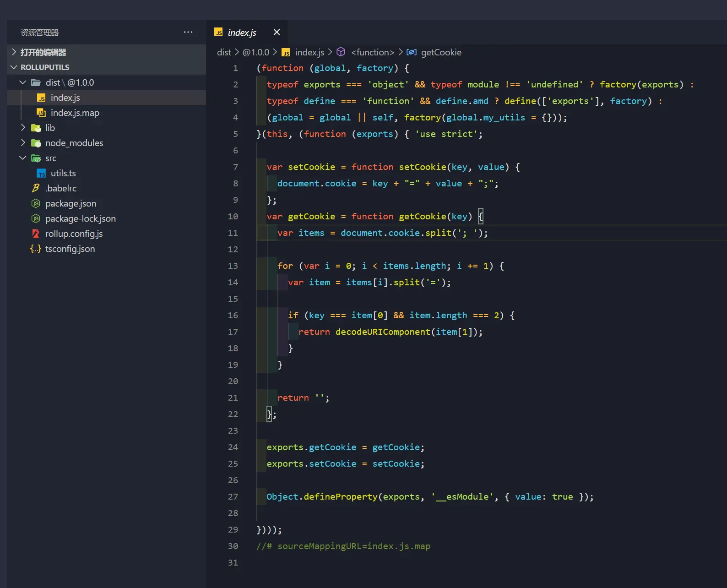This screenshot has width=727, height=588.
Task: Collapse the src folder
Action: 23,158
